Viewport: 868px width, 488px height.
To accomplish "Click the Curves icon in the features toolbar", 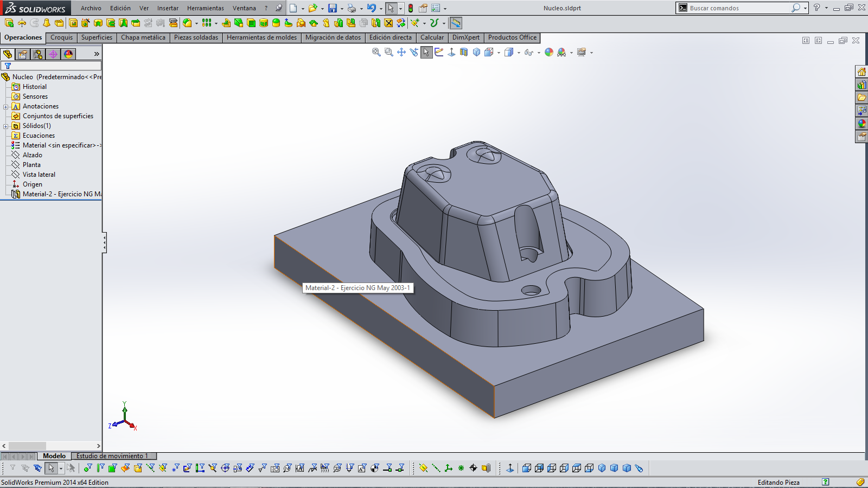I will click(434, 23).
